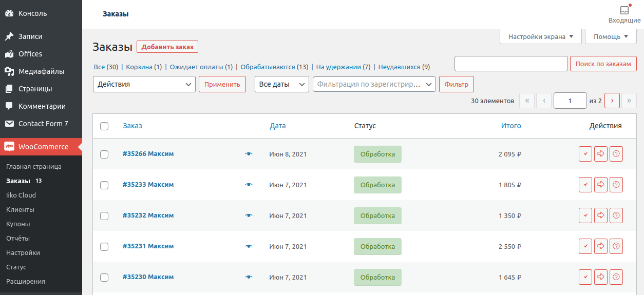
Task: Open the Входящие inbox icon
Action: [x=624, y=10]
